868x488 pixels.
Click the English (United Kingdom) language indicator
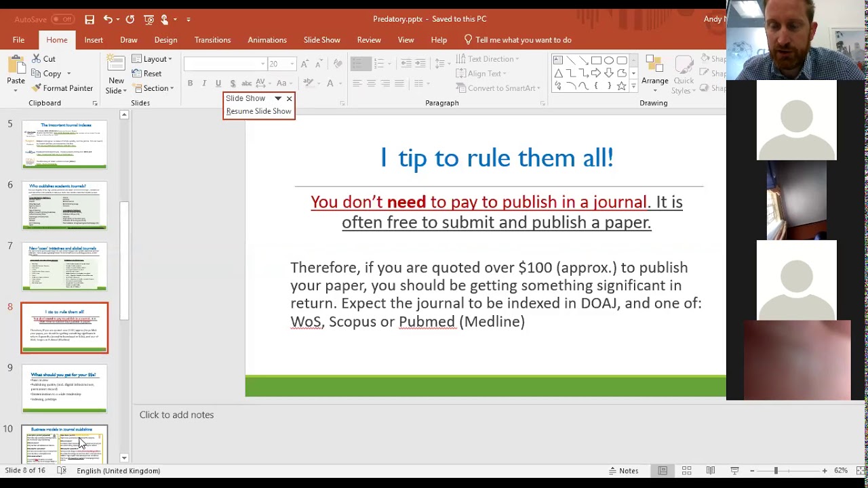118,470
